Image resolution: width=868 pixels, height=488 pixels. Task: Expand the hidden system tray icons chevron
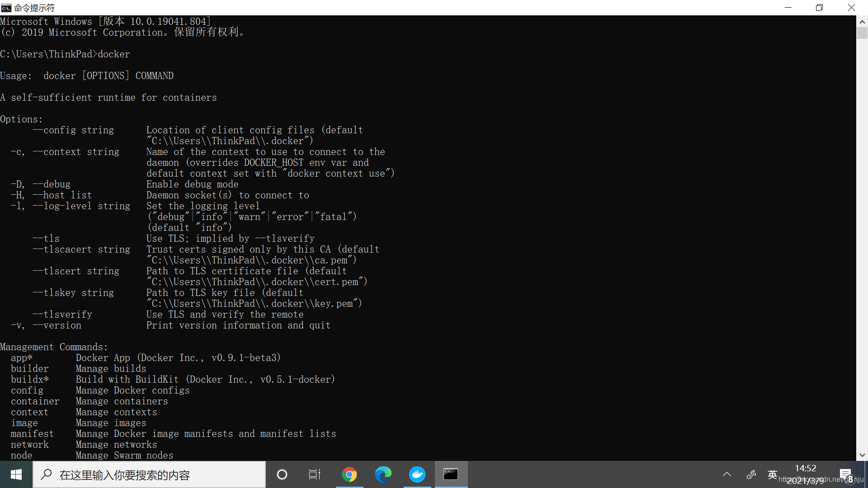coord(727,474)
